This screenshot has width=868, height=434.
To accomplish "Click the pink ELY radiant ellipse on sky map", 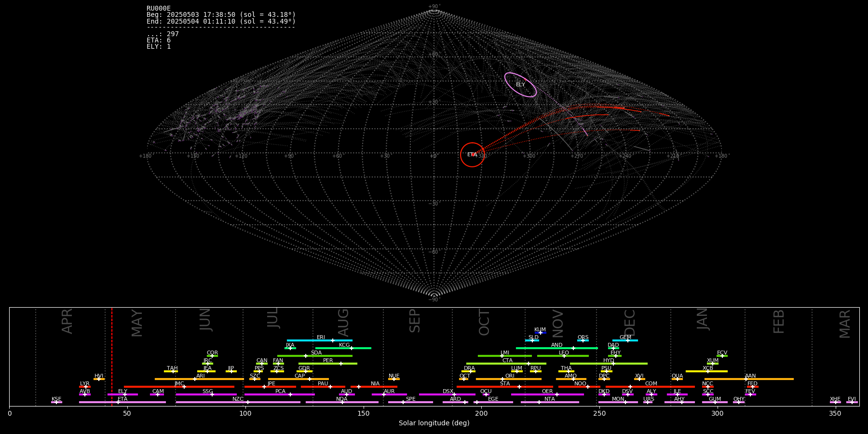I will [520, 85].
